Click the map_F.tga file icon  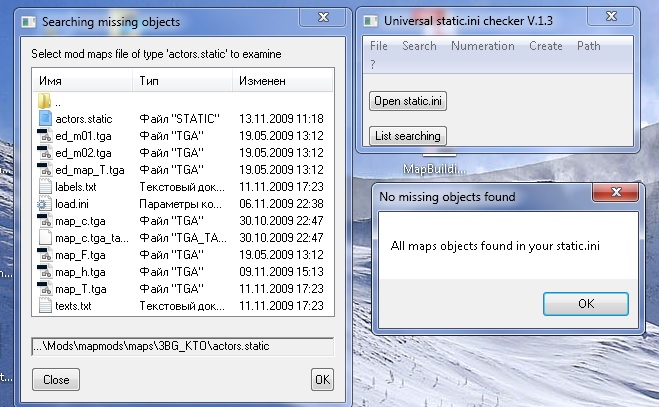click(x=45, y=255)
